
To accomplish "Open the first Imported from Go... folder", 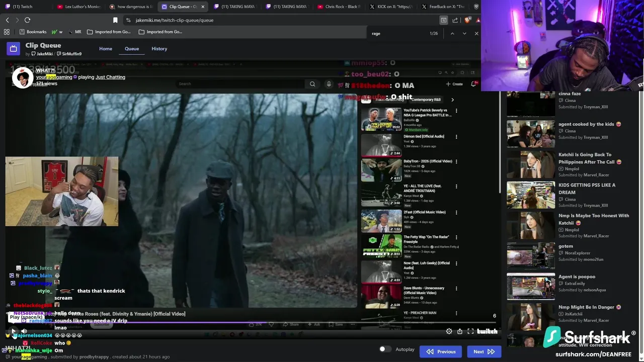I will click(x=109, y=32).
